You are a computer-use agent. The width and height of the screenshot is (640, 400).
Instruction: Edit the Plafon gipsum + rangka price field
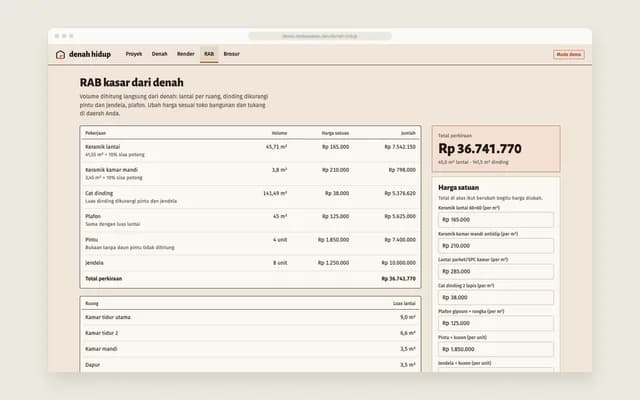(496, 323)
